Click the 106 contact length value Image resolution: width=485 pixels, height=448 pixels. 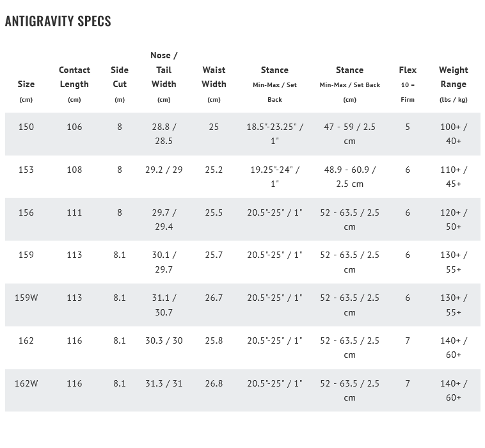click(x=74, y=127)
